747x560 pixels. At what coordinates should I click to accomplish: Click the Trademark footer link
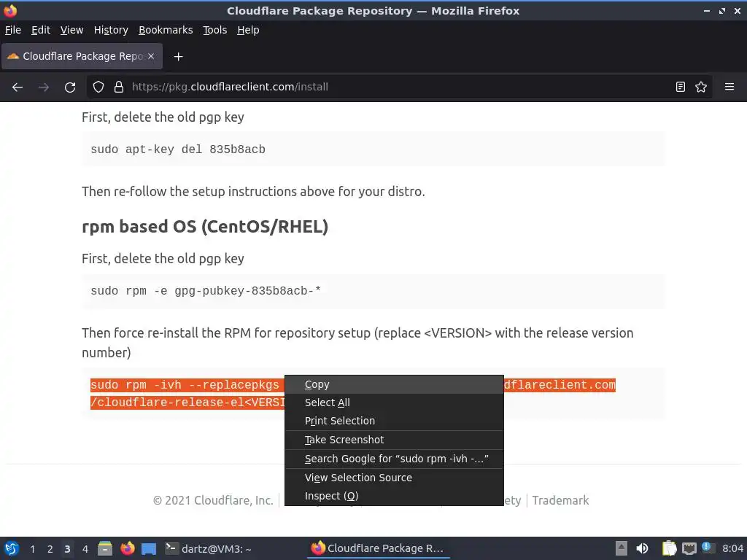point(560,500)
